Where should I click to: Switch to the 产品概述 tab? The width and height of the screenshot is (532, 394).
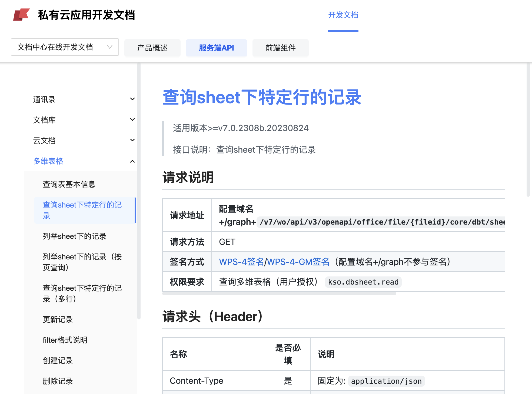[x=152, y=48]
